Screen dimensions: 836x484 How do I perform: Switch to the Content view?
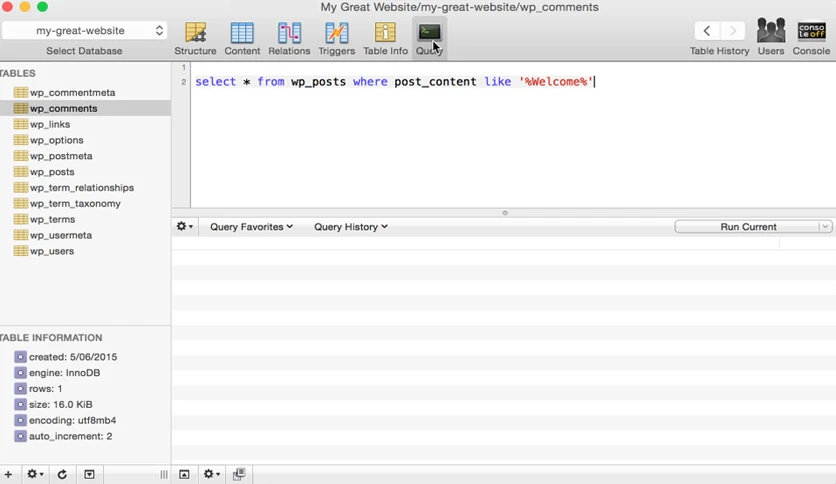click(242, 38)
